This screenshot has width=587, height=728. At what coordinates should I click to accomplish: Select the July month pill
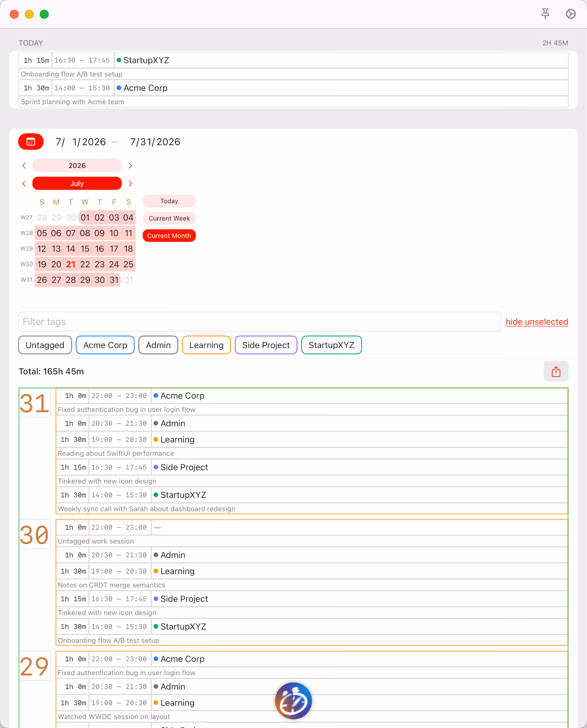click(77, 184)
